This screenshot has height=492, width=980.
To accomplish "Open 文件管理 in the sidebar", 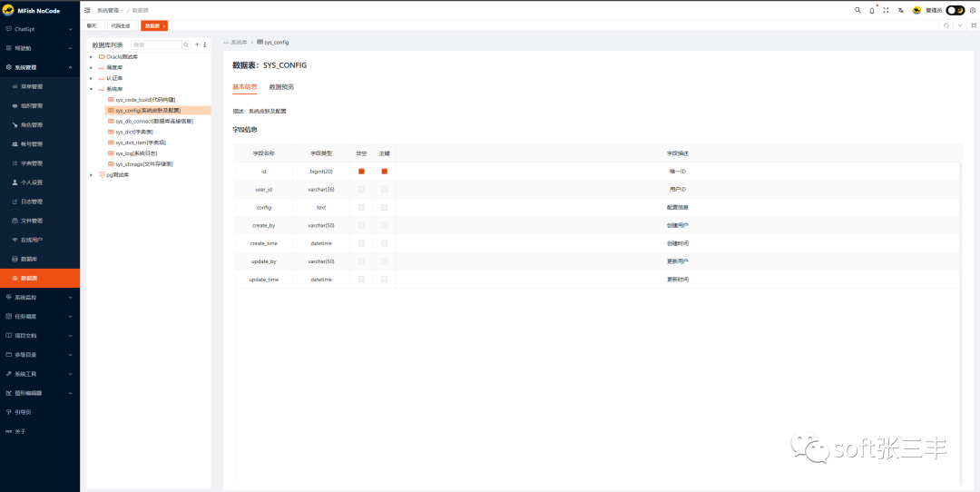I will tap(40, 221).
